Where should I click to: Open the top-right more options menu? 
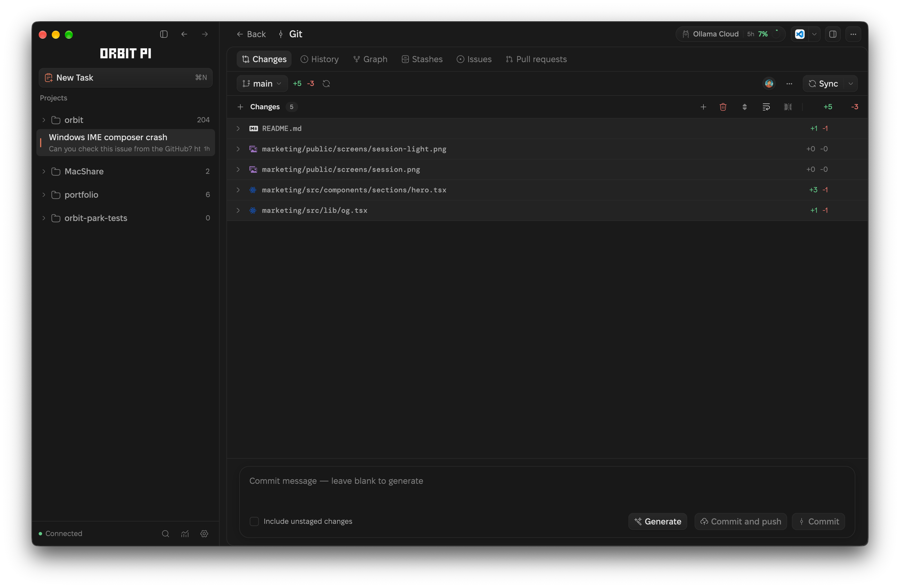(x=853, y=34)
